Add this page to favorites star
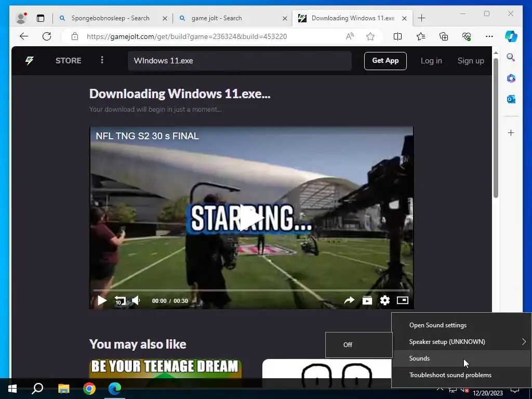Viewport: 532px width, 399px height. click(x=370, y=36)
